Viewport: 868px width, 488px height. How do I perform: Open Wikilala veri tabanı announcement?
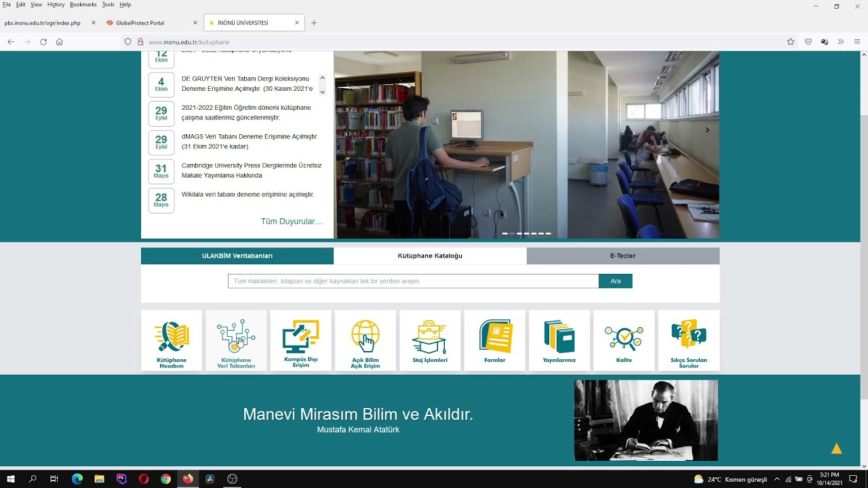248,195
